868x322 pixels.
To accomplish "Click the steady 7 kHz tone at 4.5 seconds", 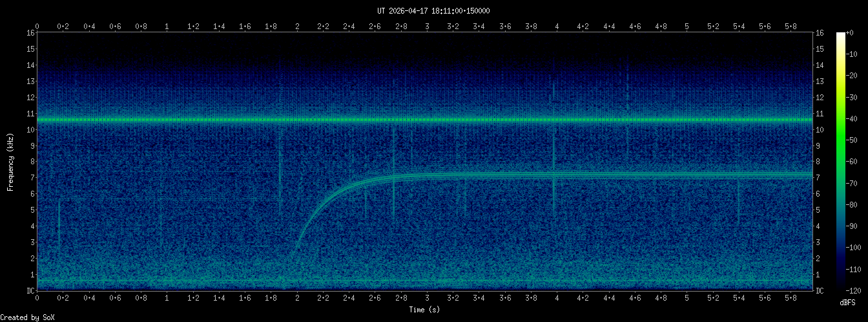I will (622, 175).
